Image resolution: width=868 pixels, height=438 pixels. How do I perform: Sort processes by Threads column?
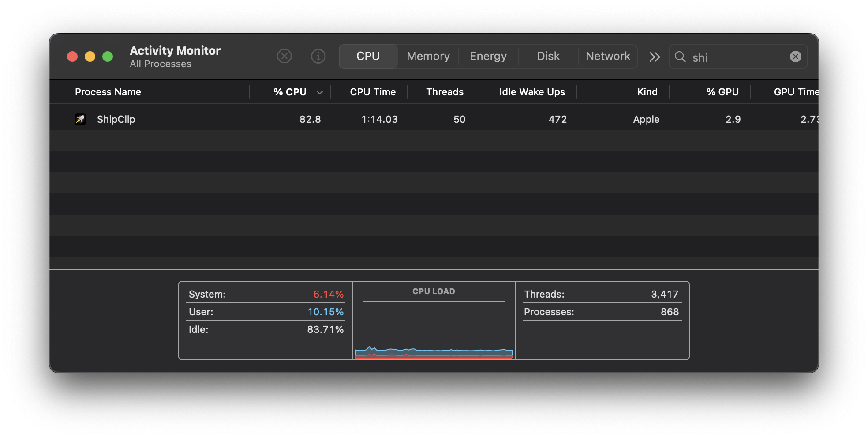point(445,92)
